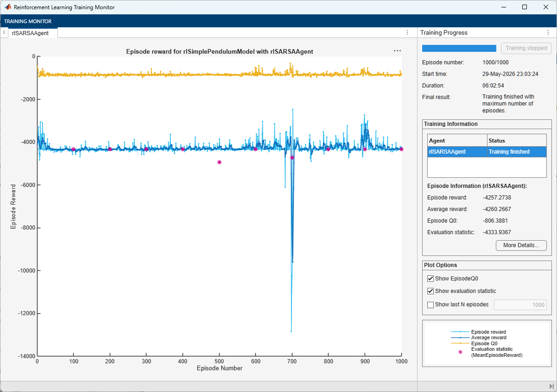Click the Training stopped button

pyautogui.click(x=526, y=48)
